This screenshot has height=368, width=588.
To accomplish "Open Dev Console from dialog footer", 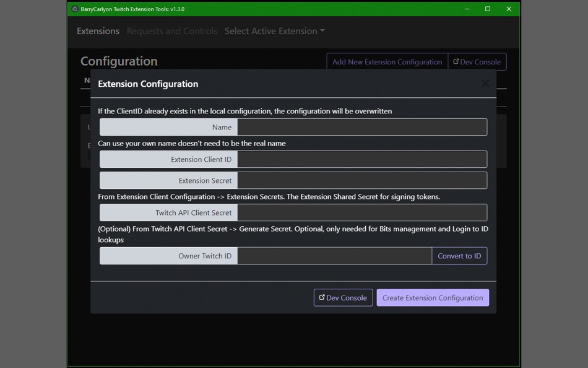I will (x=343, y=297).
